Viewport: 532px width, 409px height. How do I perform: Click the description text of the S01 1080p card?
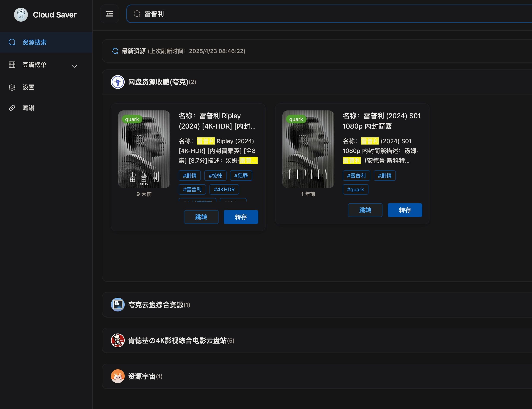tap(381, 151)
